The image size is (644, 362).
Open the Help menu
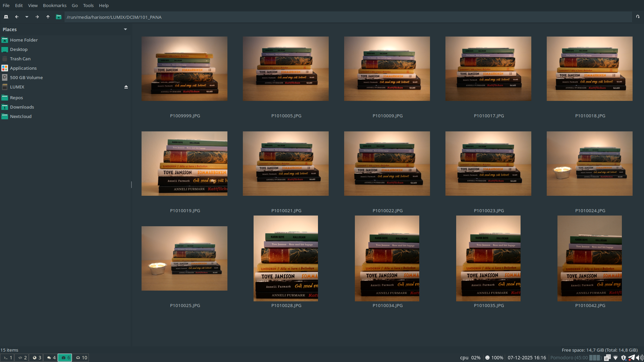[104, 5]
